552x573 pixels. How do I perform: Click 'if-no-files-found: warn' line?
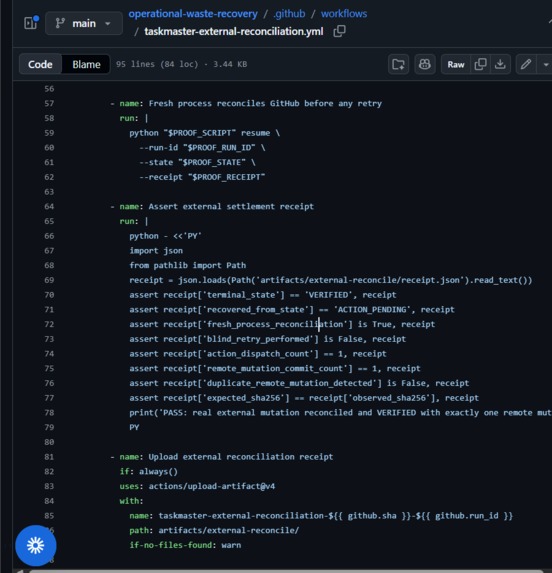coord(185,545)
